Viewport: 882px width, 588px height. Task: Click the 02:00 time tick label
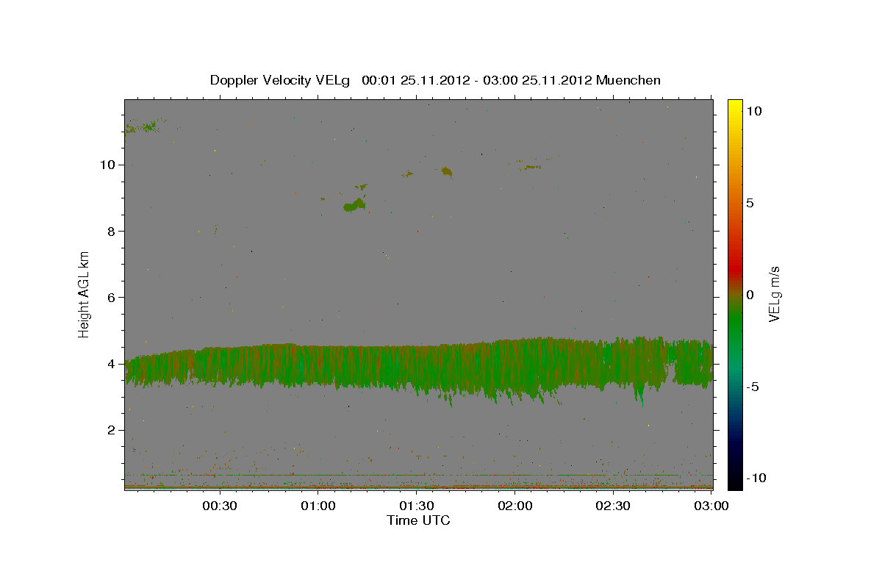pyautogui.click(x=515, y=506)
